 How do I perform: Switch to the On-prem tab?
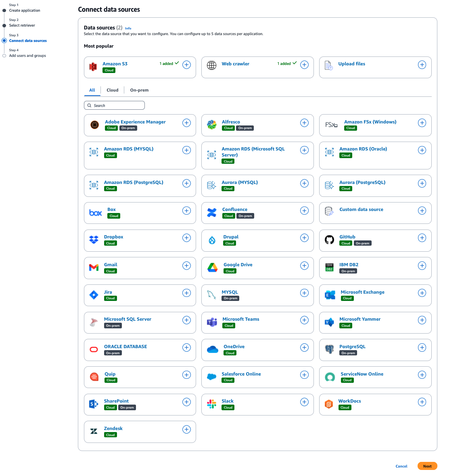tap(139, 90)
